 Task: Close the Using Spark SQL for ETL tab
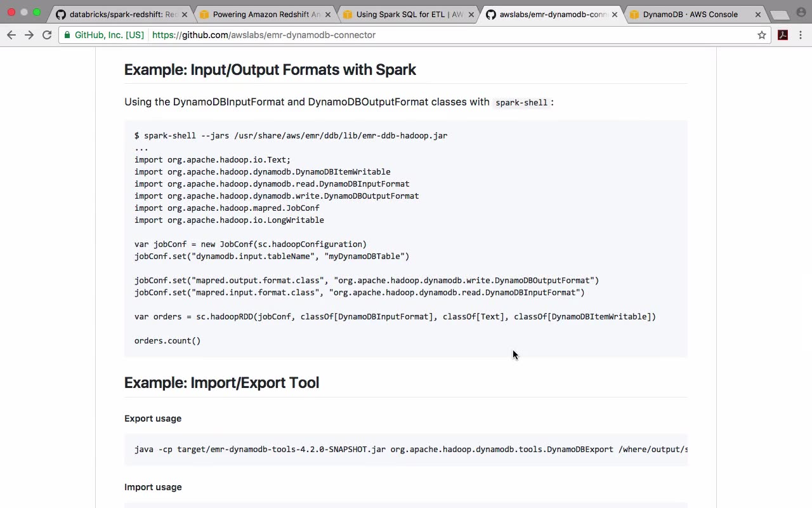(x=471, y=14)
